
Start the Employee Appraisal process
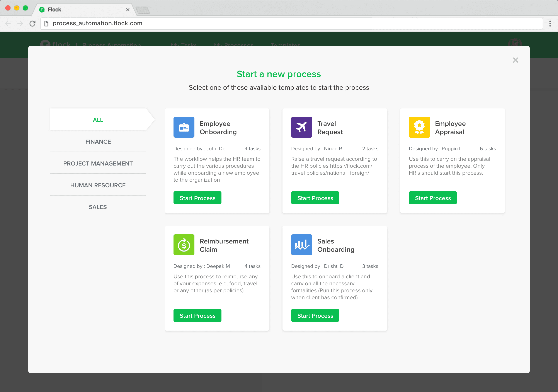click(x=433, y=198)
